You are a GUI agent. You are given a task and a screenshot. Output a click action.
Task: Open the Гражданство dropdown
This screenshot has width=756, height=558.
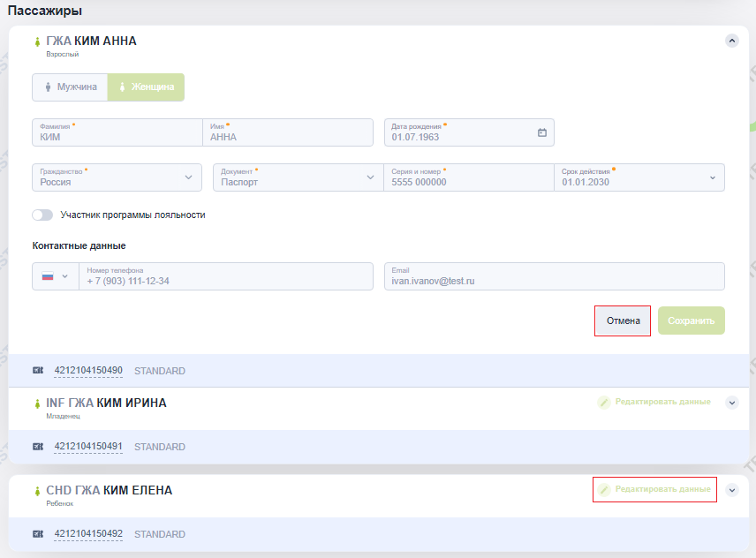(117, 177)
